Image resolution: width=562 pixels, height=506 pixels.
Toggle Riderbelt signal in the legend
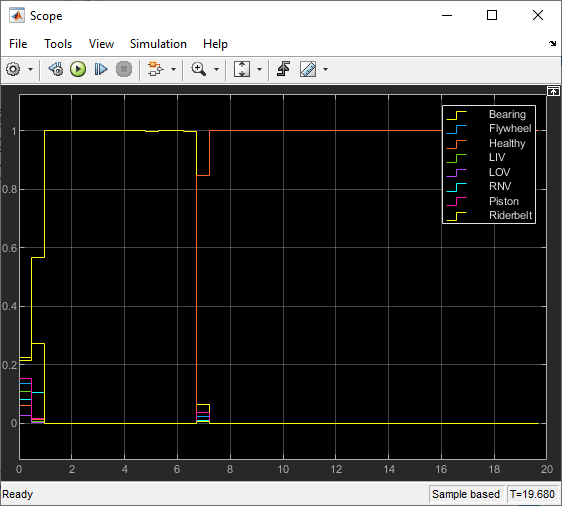click(x=510, y=215)
